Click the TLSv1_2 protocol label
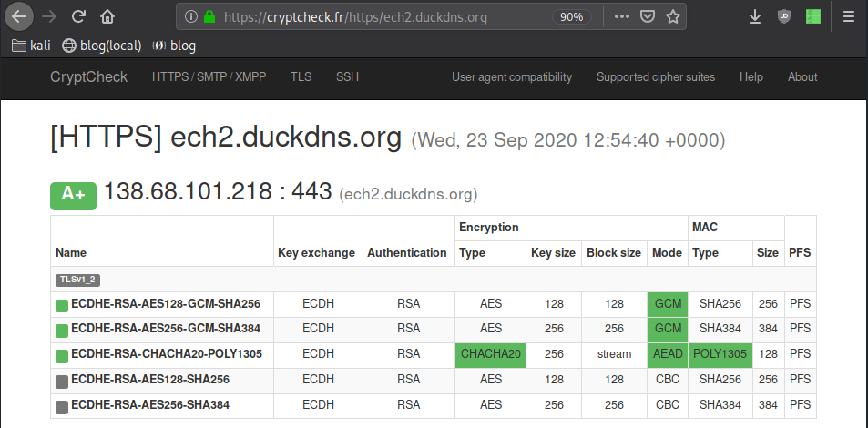Image resolution: width=868 pixels, height=428 pixels. click(77, 280)
